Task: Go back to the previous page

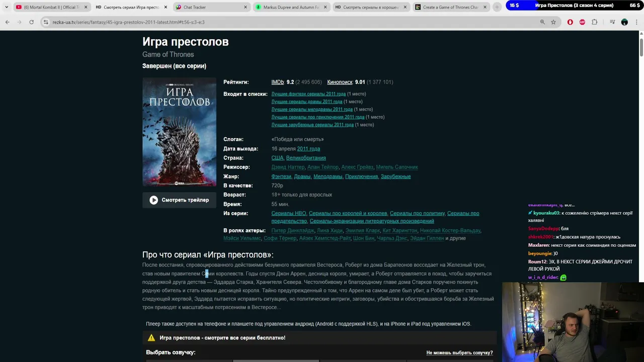Action: click(x=7, y=22)
